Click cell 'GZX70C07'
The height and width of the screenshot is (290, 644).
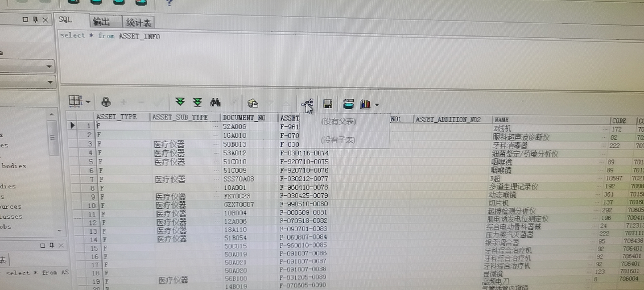coord(239,204)
